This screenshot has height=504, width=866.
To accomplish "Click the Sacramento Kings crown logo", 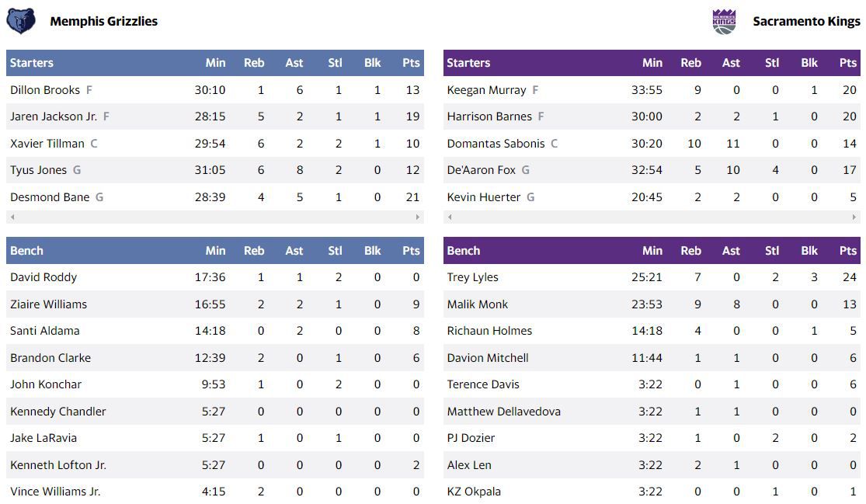I will pyautogui.click(x=724, y=22).
